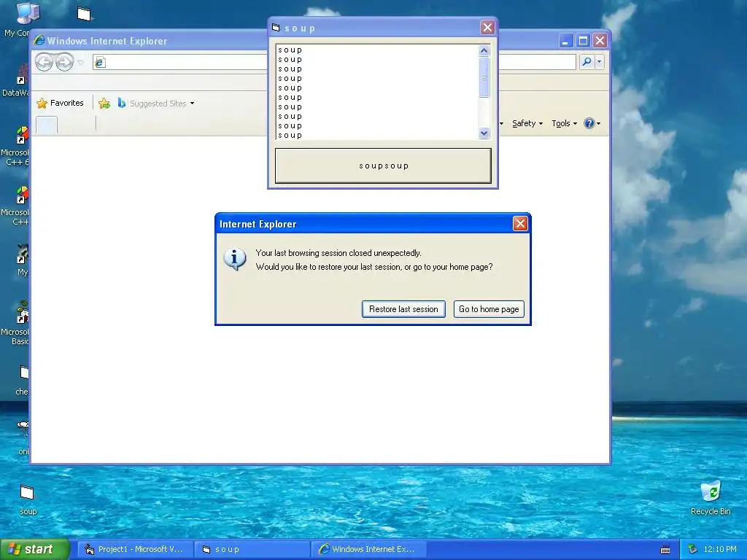Viewport: 747px width, 560px height.
Task: Select the first soup row in list
Action: (290, 50)
